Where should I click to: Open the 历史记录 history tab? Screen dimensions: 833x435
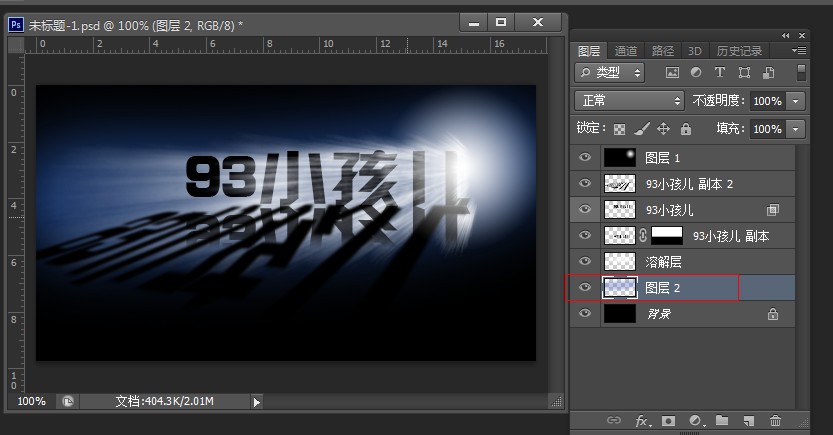pyautogui.click(x=739, y=51)
